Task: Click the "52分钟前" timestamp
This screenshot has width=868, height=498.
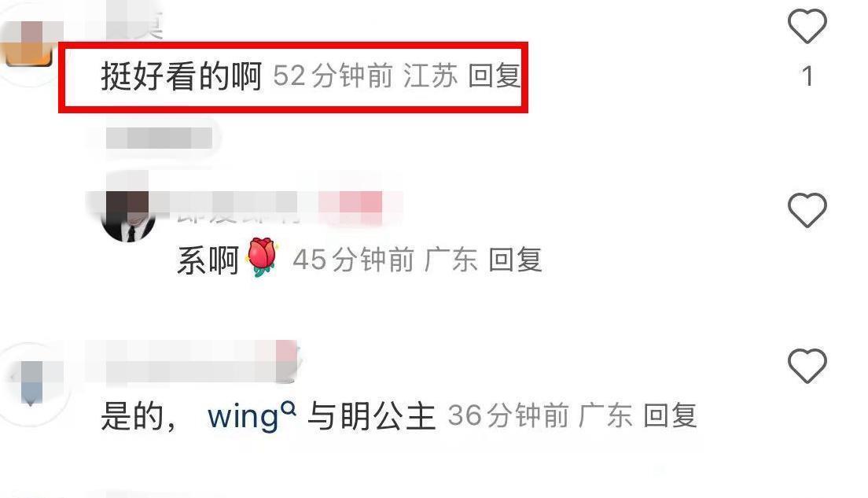Action: pyautogui.click(x=333, y=76)
